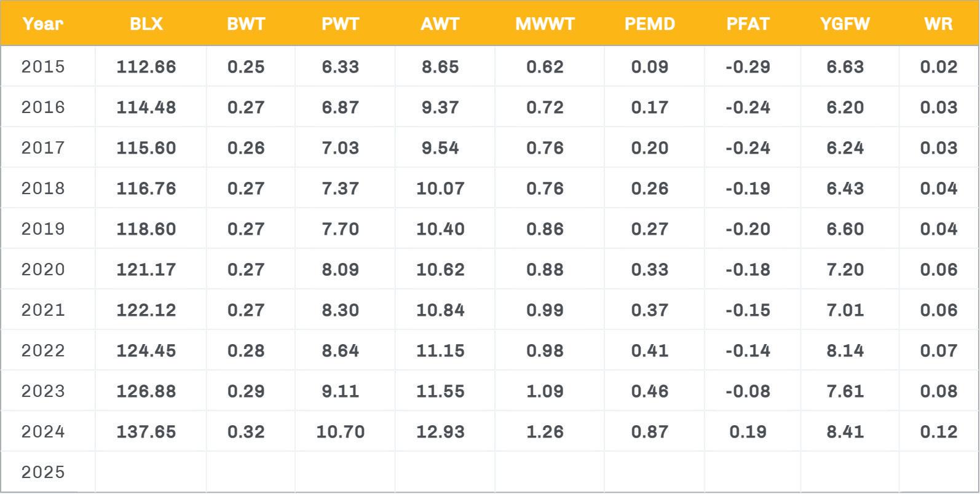
Task: Select the WR column header
Action: pos(938,24)
